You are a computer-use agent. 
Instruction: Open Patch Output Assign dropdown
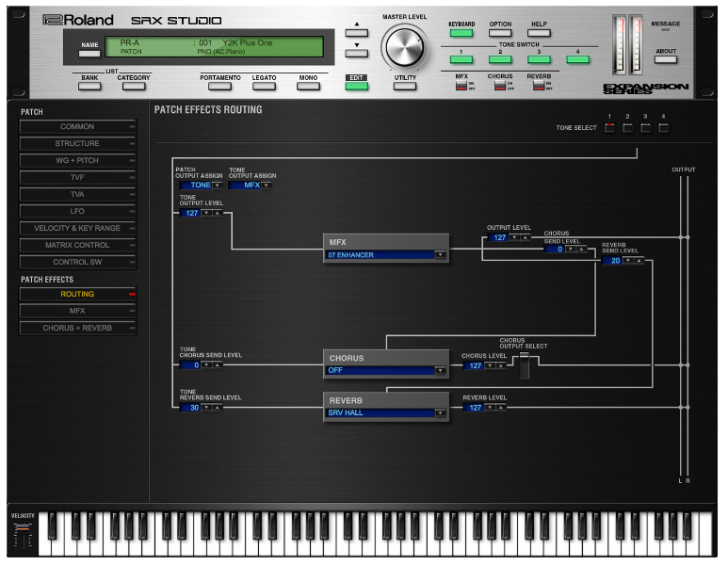(x=218, y=186)
